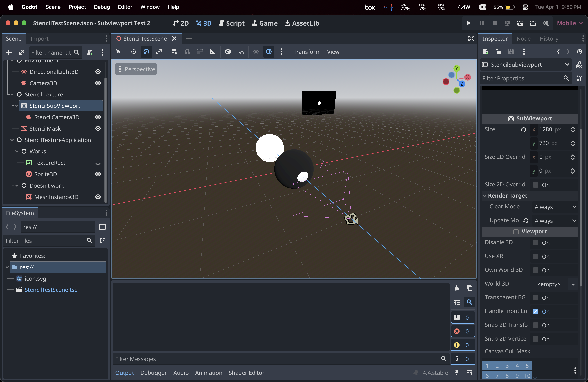588x382 pixels.
Task: Switch to the Node tab
Action: click(523, 39)
